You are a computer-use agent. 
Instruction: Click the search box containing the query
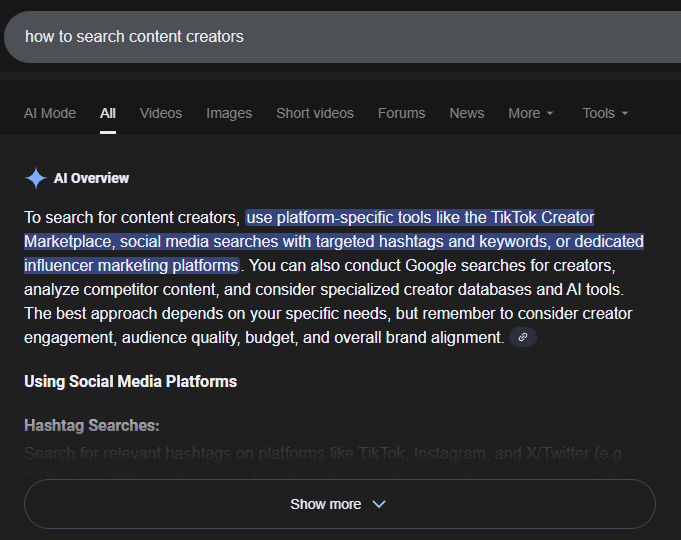pyautogui.click(x=340, y=37)
